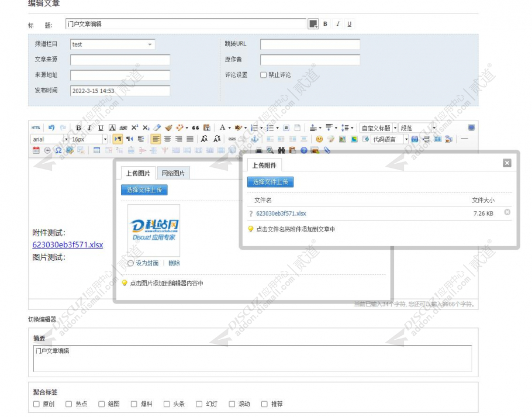Screen dimensions: 532x417
Task: Insert a table
Action: coord(96,150)
